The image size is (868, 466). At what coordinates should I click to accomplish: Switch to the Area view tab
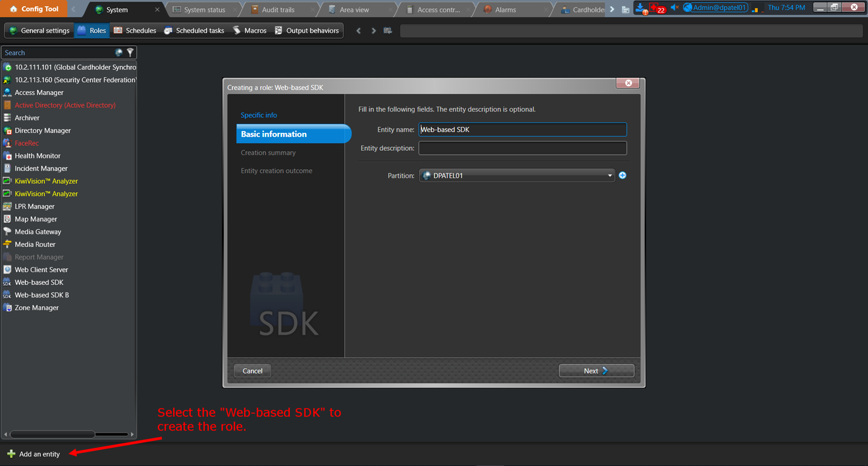pos(355,9)
